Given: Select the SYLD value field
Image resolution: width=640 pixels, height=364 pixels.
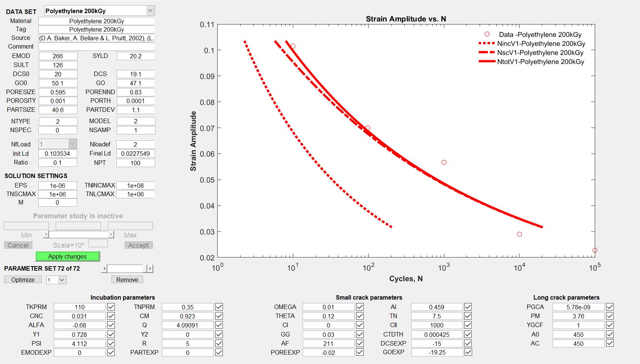Looking at the screenshot, I should tap(136, 56).
